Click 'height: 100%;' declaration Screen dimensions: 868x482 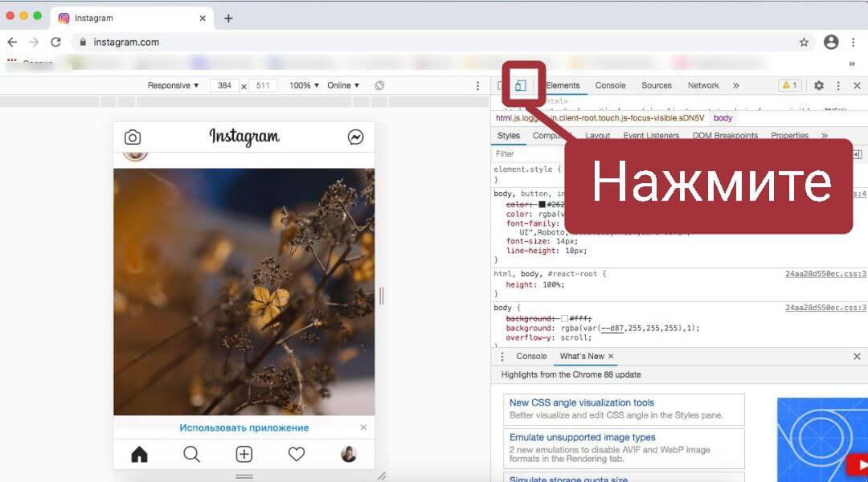534,285
